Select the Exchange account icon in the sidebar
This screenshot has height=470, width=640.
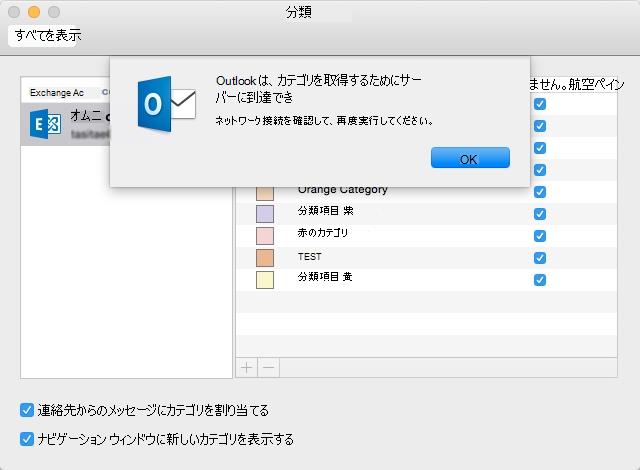click(x=45, y=124)
